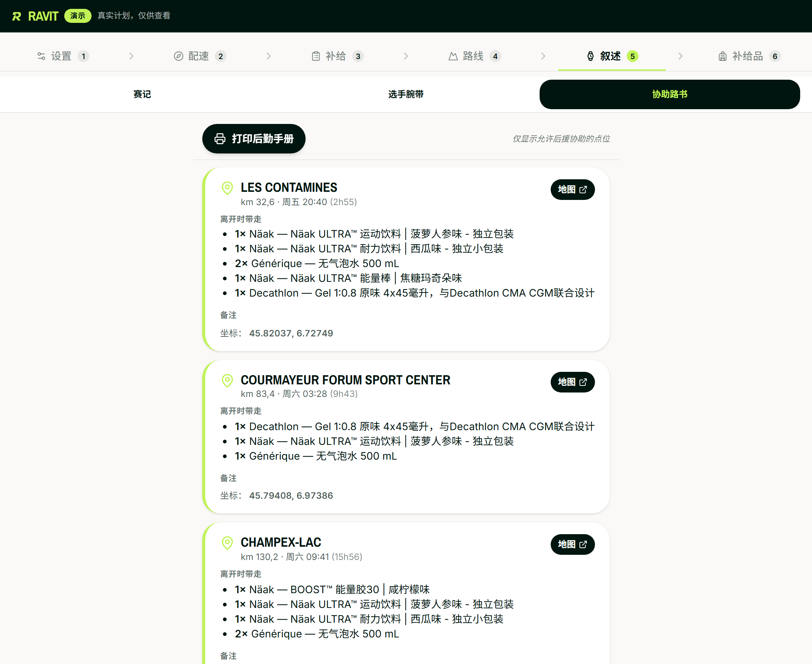Click 'km 83,4 · 周六 03:28' line

[x=299, y=394]
